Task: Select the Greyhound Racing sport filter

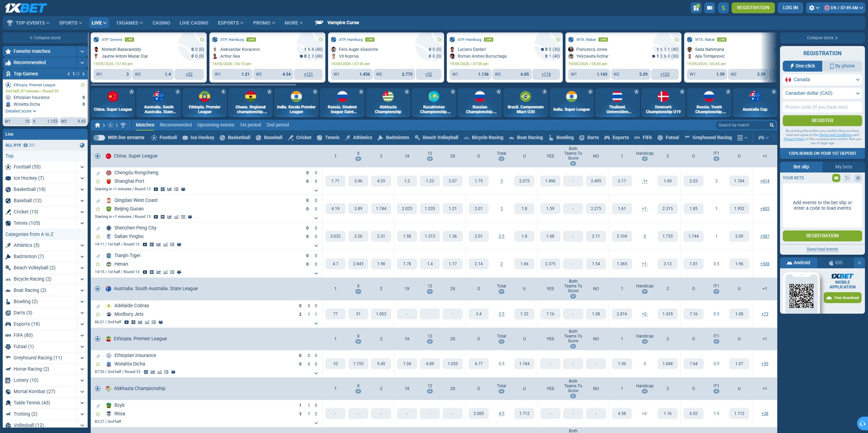Action: [708, 137]
